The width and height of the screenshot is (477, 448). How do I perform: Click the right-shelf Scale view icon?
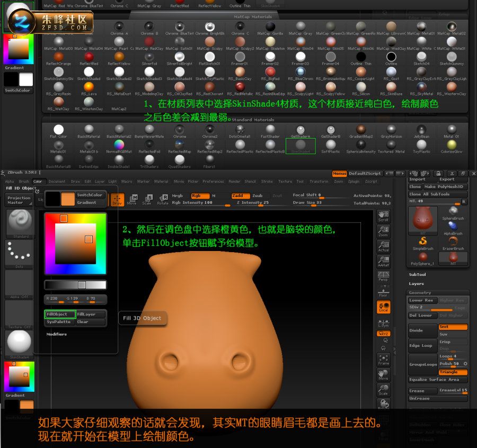[x=383, y=390]
